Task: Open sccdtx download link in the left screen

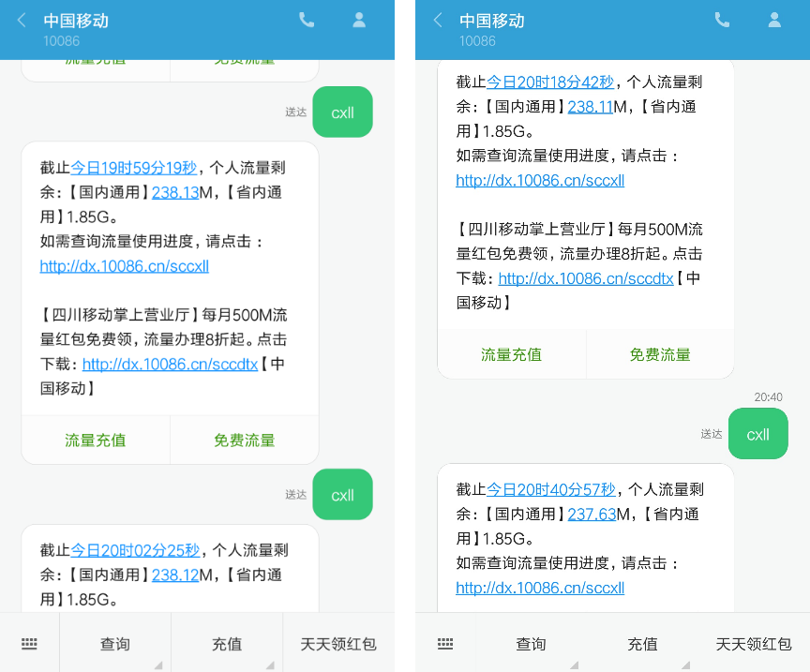Action: point(170,365)
